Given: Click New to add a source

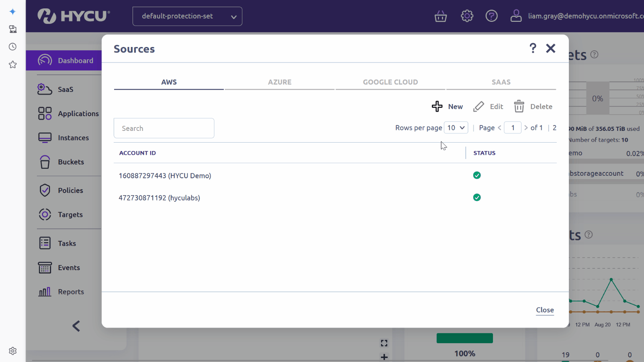Looking at the screenshot, I should tap(447, 107).
